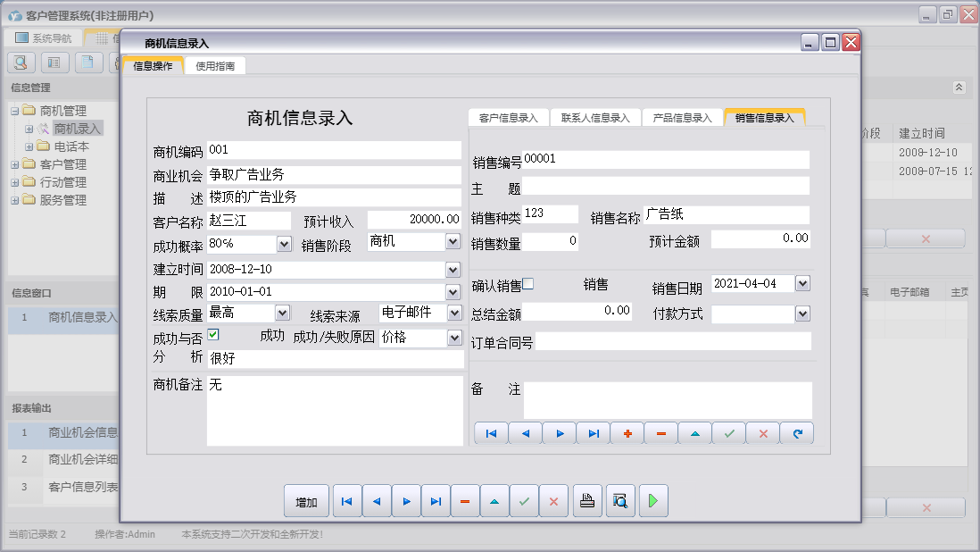Image resolution: width=980 pixels, height=552 pixels.
Task: Tick the 确认销售 checkbox
Action: coord(528,284)
